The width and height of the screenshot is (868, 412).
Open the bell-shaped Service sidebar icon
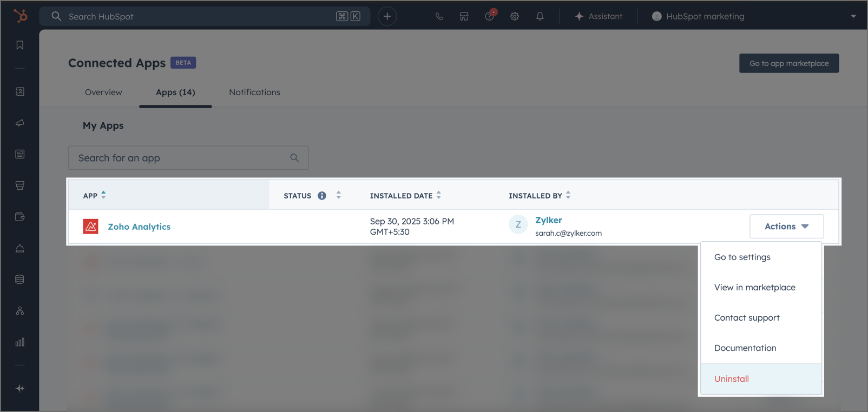point(20,248)
